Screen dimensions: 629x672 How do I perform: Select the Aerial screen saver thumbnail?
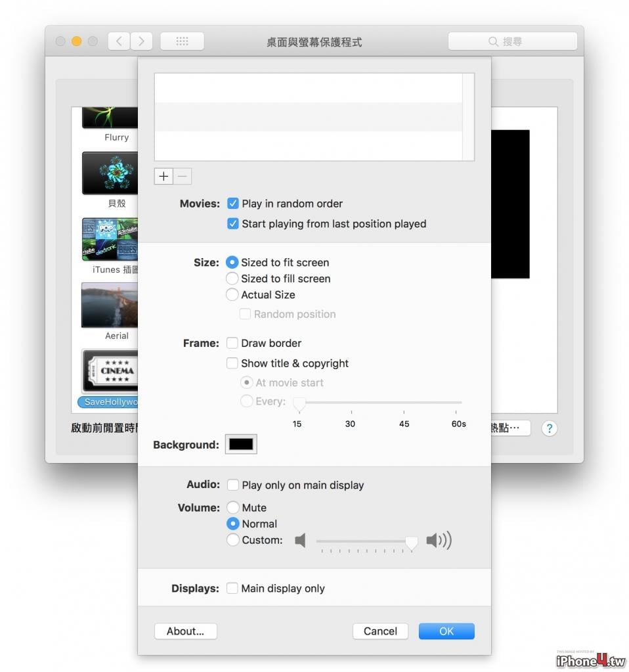(x=110, y=305)
